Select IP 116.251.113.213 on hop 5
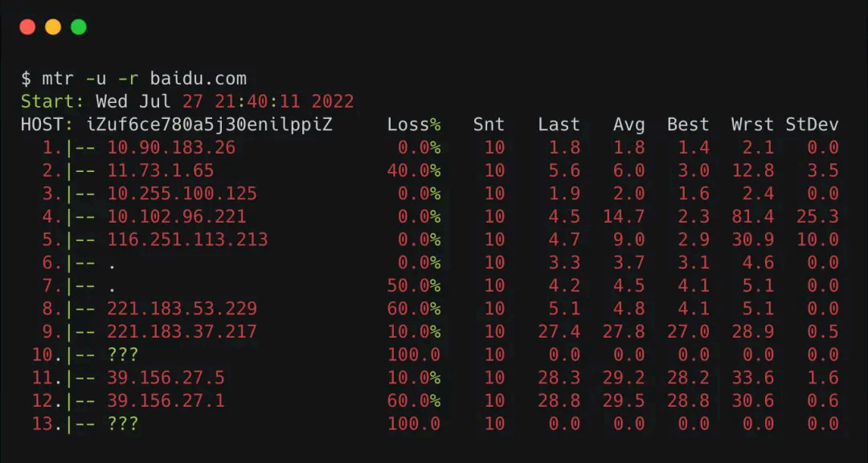Image resolution: width=868 pixels, height=463 pixels. 187,240
